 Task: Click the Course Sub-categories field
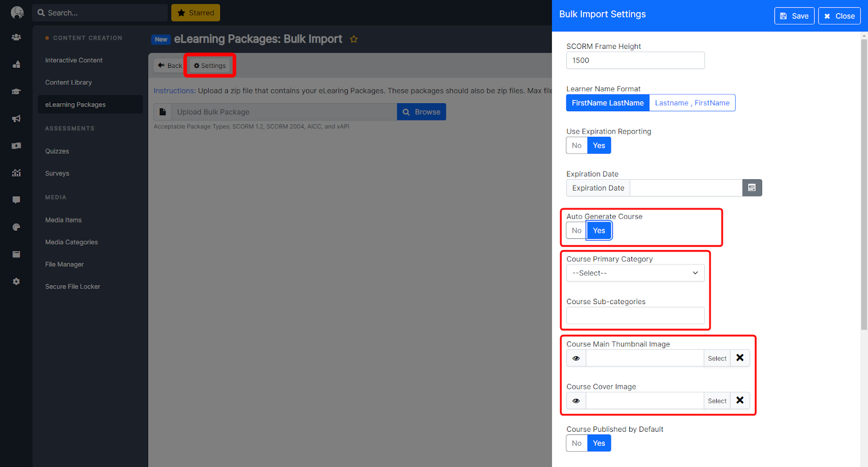point(635,315)
